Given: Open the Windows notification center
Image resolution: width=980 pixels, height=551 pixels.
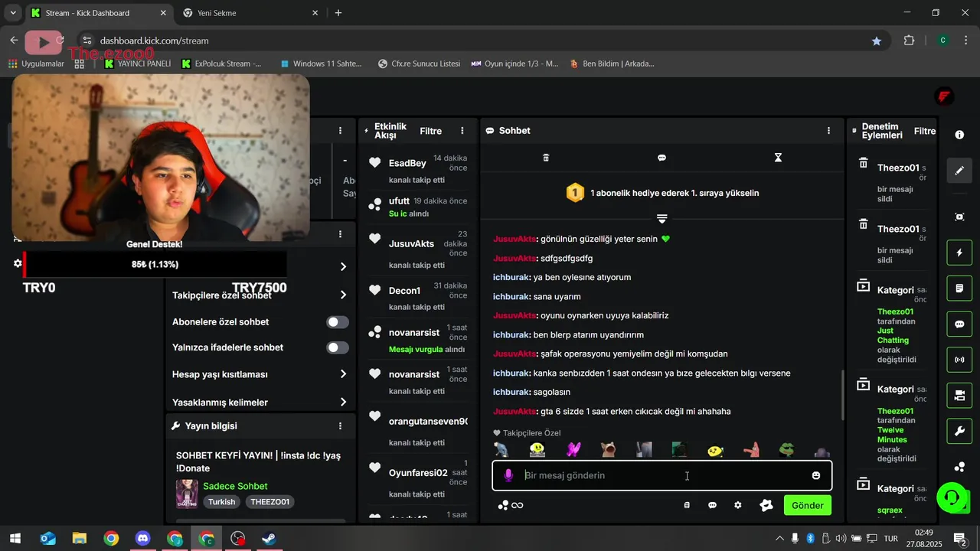Looking at the screenshot, I should pos(959,538).
